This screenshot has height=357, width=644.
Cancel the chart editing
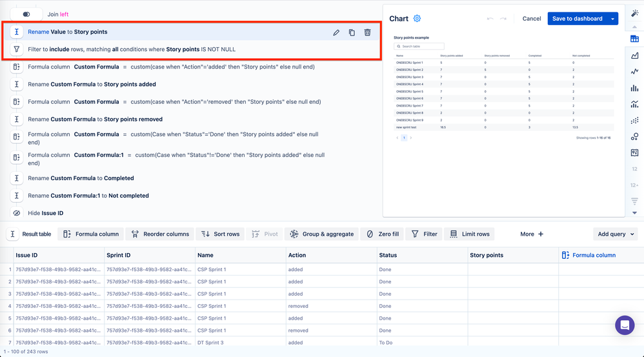tap(532, 19)
